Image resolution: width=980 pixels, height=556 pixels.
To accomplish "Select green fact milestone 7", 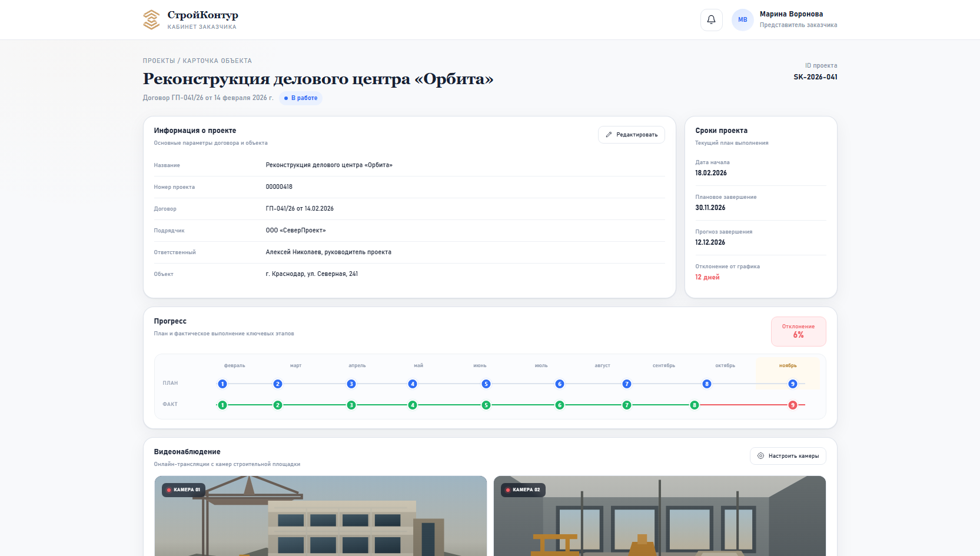I will pyautogui.click(x=627, y=405).
